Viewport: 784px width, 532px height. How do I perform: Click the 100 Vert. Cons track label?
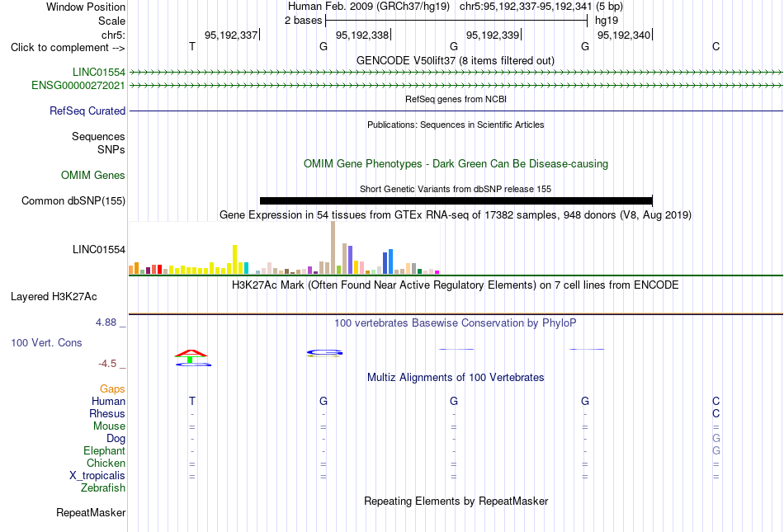pos(46,342)
